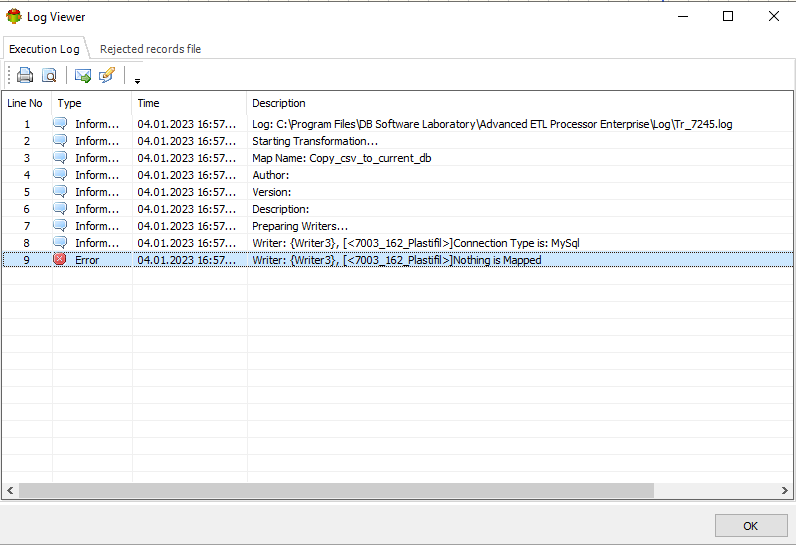This screenshot has height=545, width=796.
Task: Select the 'Starting Transformation...' log entry
Action: click(315, 141)
